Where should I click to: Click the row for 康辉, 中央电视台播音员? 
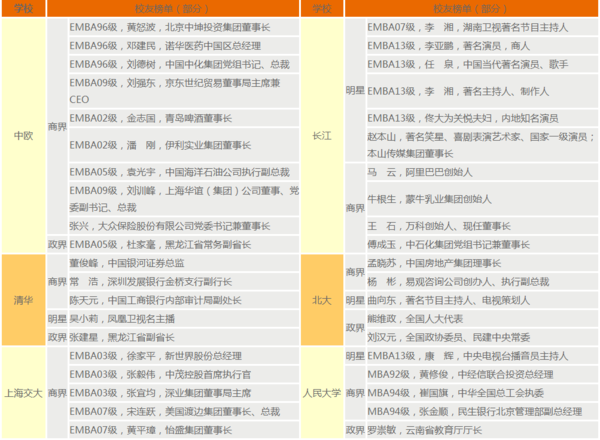pyautogui.click(x=482, y=356)
